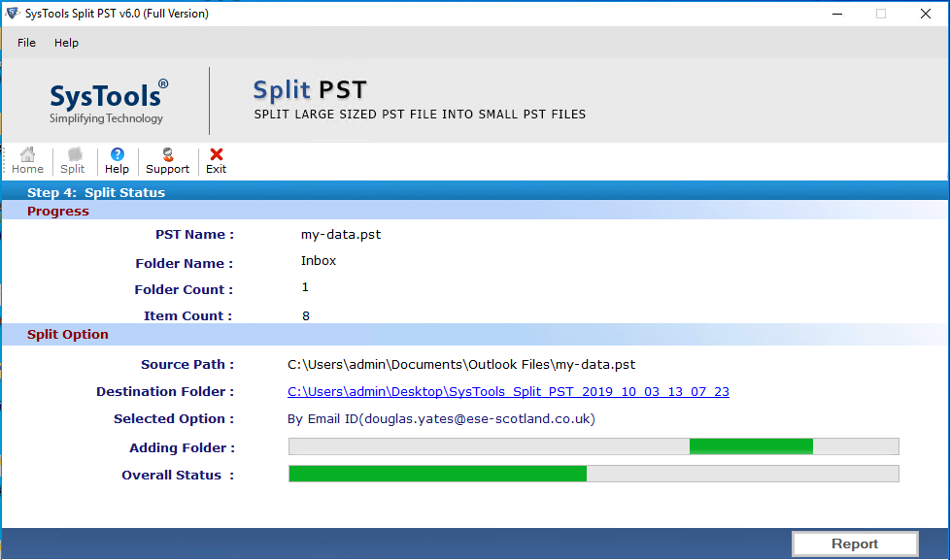
Task: Open the Help menu in menu bar
Action: [66, 43]
